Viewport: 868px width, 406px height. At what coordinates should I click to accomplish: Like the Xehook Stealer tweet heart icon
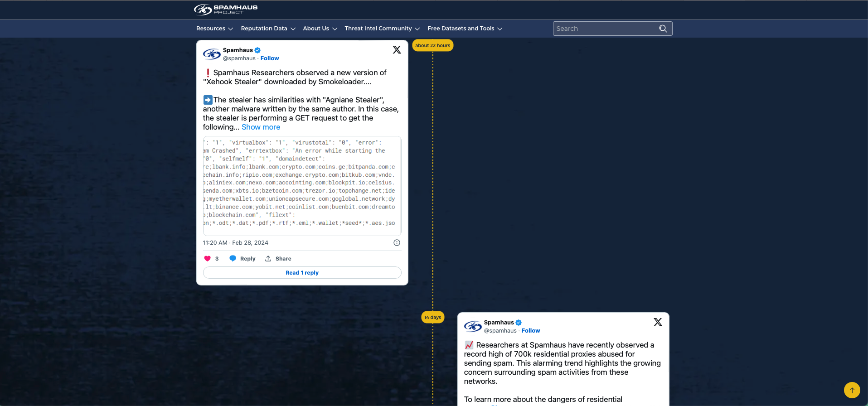coord(208,259)
